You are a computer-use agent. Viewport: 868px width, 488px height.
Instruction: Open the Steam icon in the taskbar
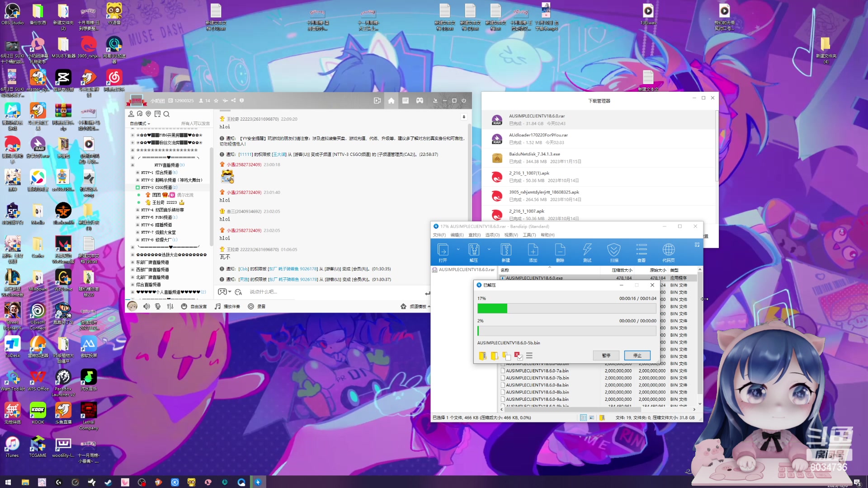108,482
